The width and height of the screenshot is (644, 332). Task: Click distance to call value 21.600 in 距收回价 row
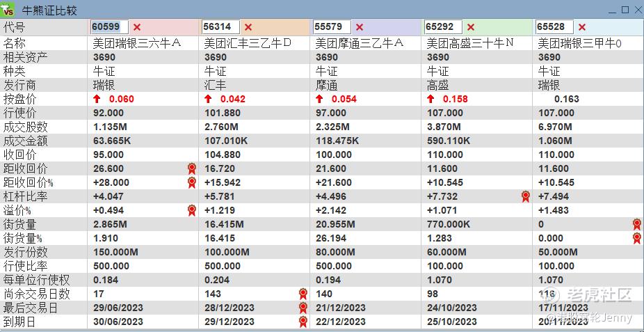coord(331,168)
